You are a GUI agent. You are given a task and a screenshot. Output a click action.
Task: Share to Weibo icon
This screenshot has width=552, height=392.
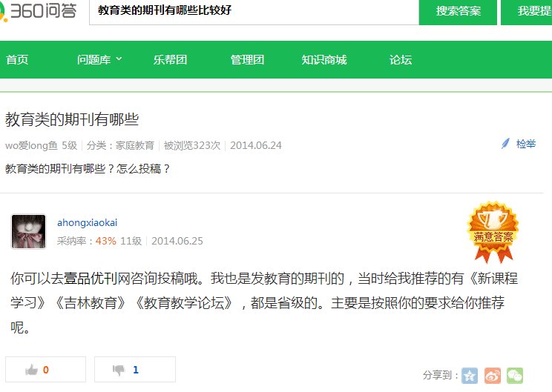[493, 376]
